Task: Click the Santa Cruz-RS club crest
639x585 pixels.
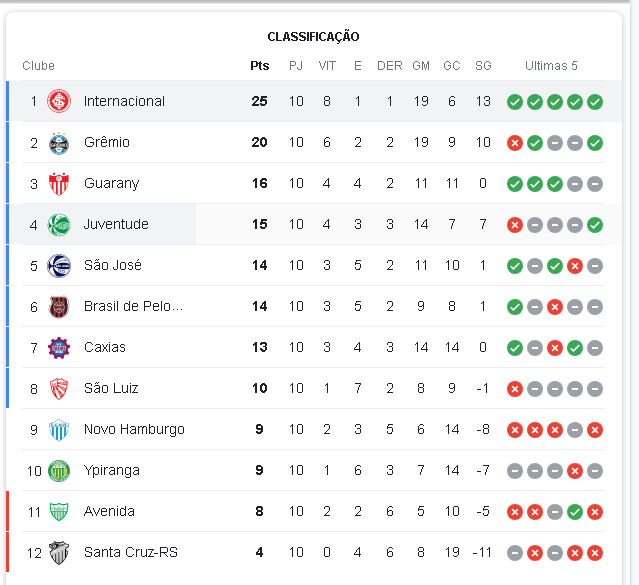Action: point(59,553)
